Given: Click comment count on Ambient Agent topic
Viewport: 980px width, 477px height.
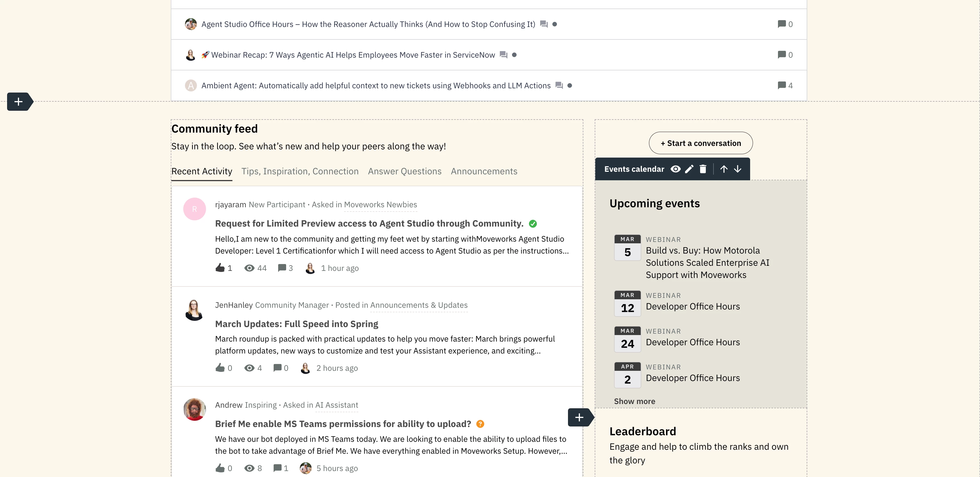Looking at the screenshot, I should [x=785, y=85].
